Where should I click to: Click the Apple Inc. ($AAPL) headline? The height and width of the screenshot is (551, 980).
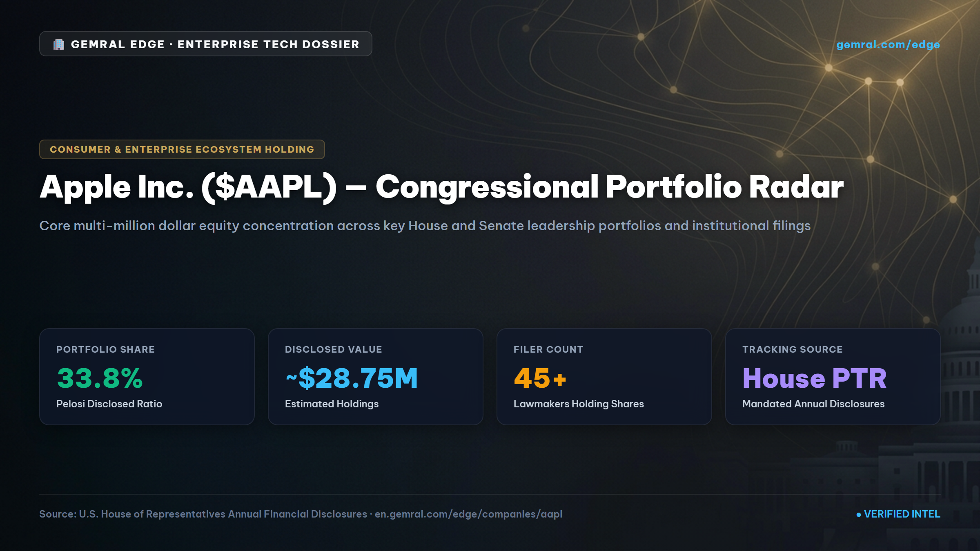coord(441,187)
